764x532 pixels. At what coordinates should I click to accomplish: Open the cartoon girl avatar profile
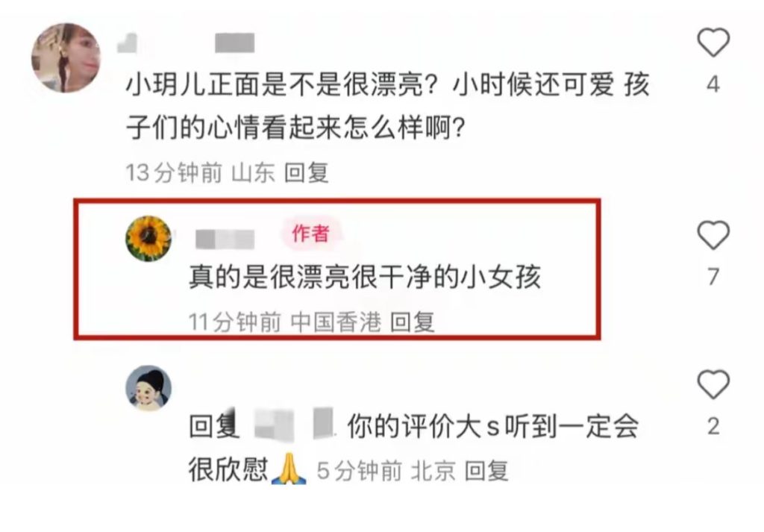(148, 388)
